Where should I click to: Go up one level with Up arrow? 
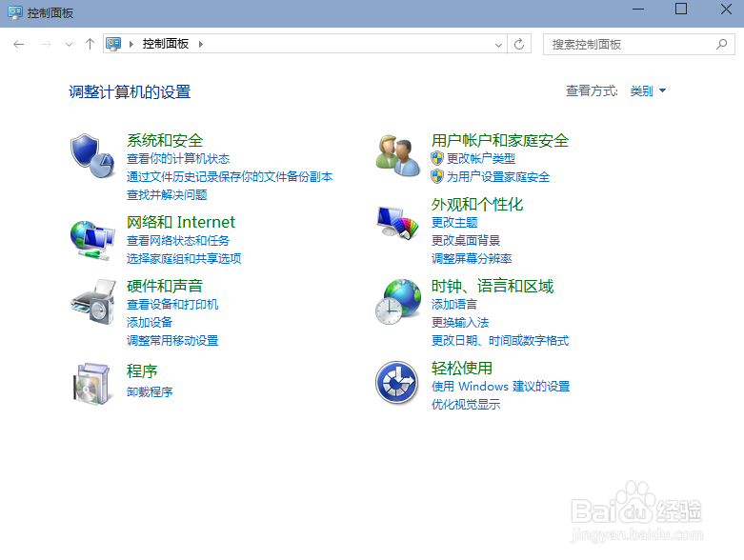90,44
